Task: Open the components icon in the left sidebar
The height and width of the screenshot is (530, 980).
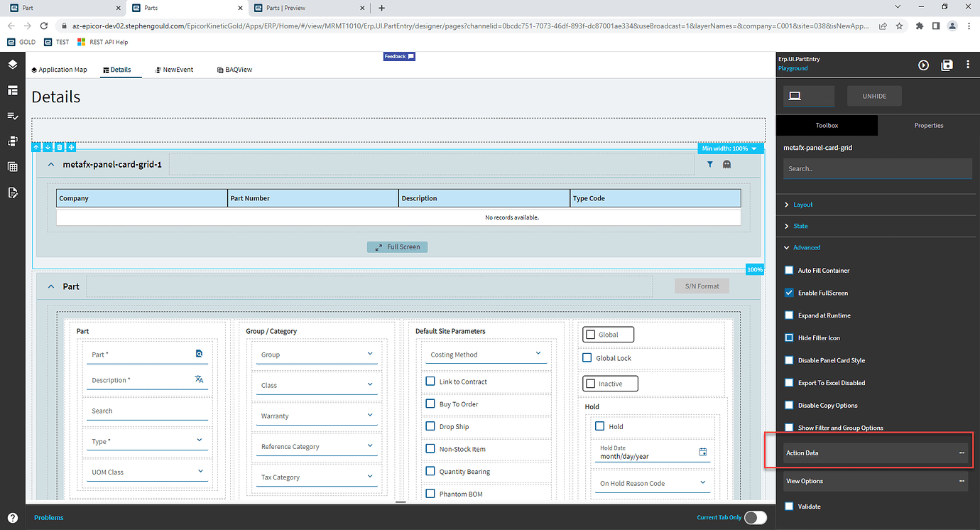Action: point(12,141)
